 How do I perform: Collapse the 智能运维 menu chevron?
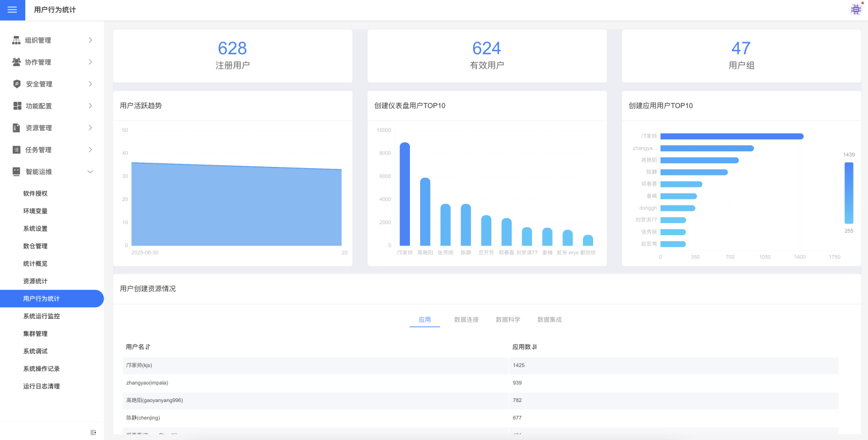point(90,172)
